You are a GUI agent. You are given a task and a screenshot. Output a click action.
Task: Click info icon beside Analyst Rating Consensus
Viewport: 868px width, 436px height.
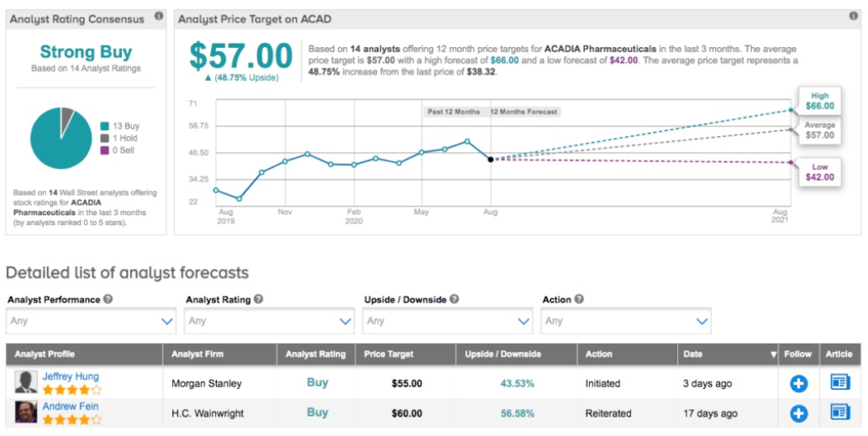[159, 17]
